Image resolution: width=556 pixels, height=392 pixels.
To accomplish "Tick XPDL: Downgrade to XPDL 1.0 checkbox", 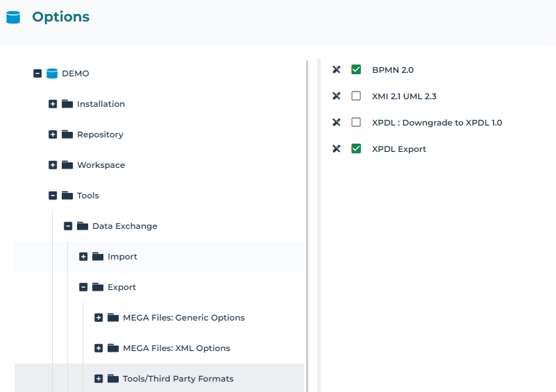I will [x=356, y=122].
